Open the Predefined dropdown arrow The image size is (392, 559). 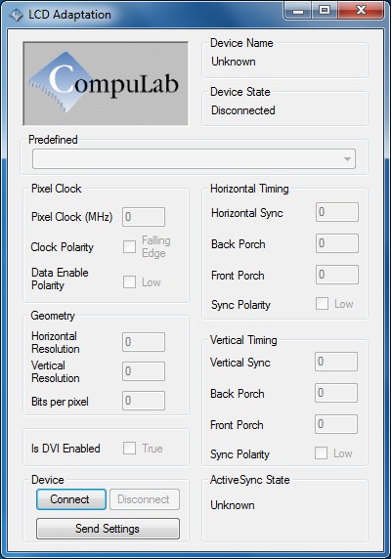[x=347, y=159]
